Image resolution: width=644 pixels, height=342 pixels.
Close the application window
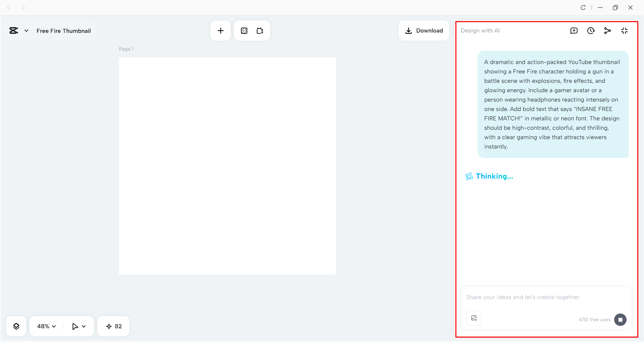click(630, 7)
